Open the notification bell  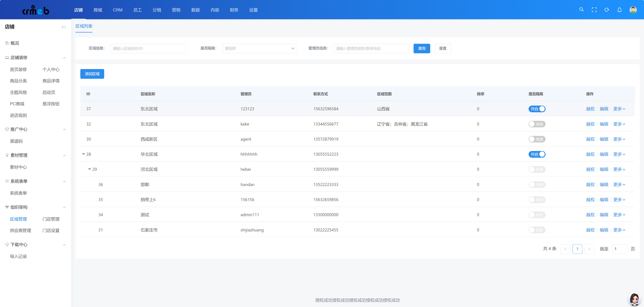619,10
